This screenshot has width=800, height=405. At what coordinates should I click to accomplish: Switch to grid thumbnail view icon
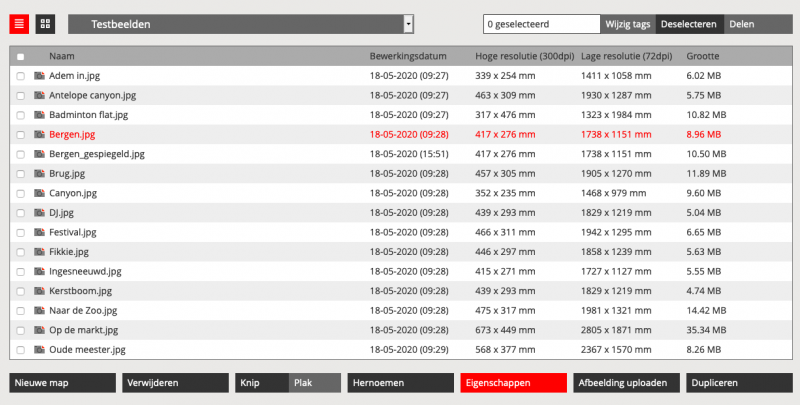[45, 24]
